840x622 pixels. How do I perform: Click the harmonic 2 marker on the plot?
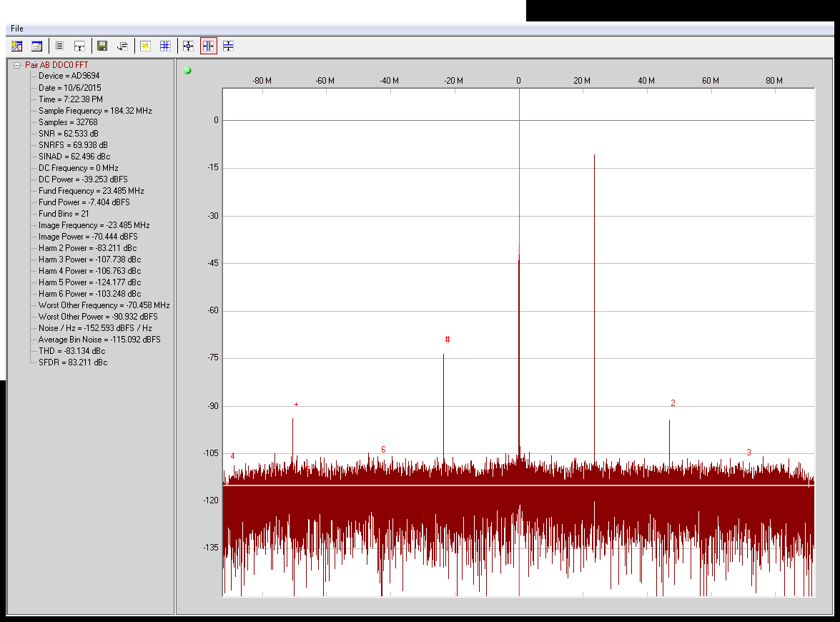click(673, 403)
